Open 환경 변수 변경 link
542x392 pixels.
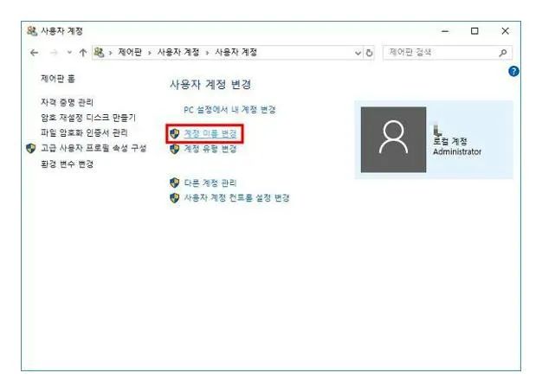tap(67, 164)
